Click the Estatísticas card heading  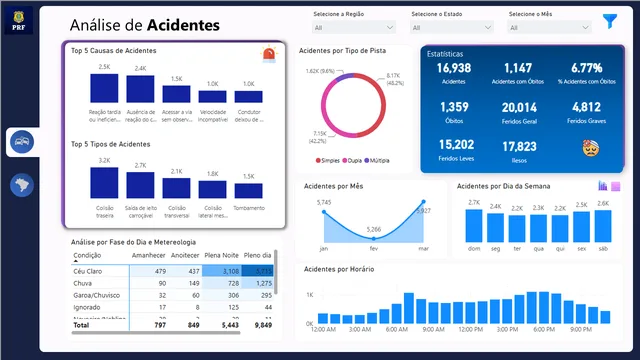click(445, 54)
